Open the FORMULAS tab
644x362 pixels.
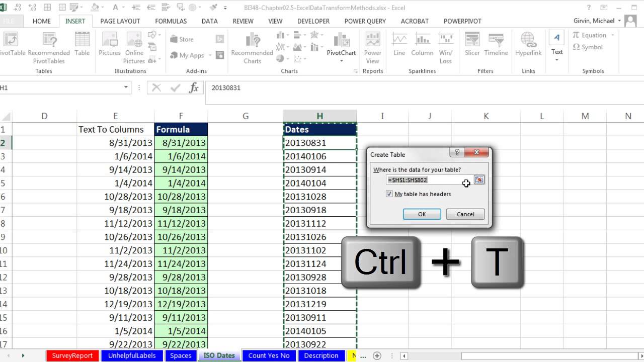tap(171, 21)
